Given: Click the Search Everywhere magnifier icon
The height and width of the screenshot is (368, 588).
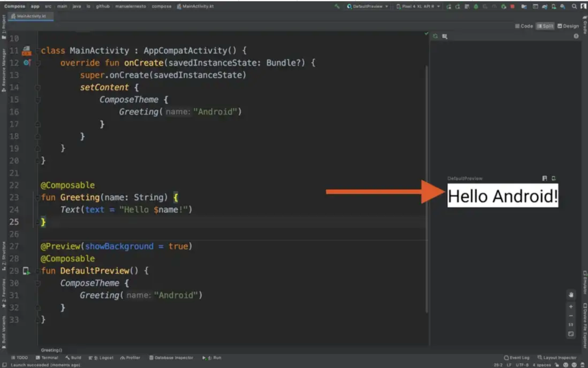Looking at the screenshot, I should tap(574, 6).
